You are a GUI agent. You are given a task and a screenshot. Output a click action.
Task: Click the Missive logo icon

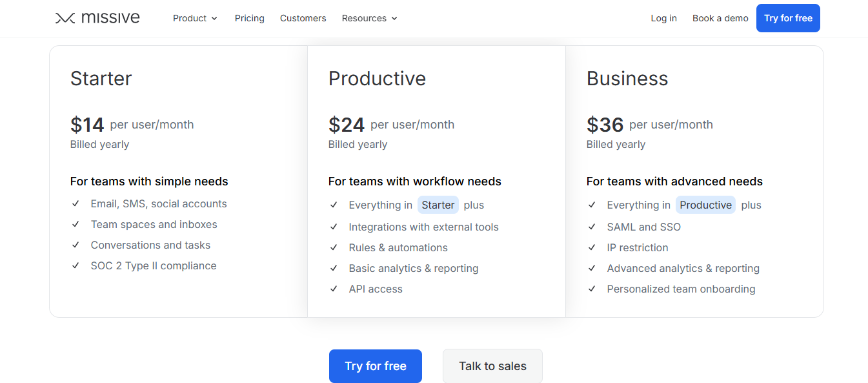click(65, 18)
